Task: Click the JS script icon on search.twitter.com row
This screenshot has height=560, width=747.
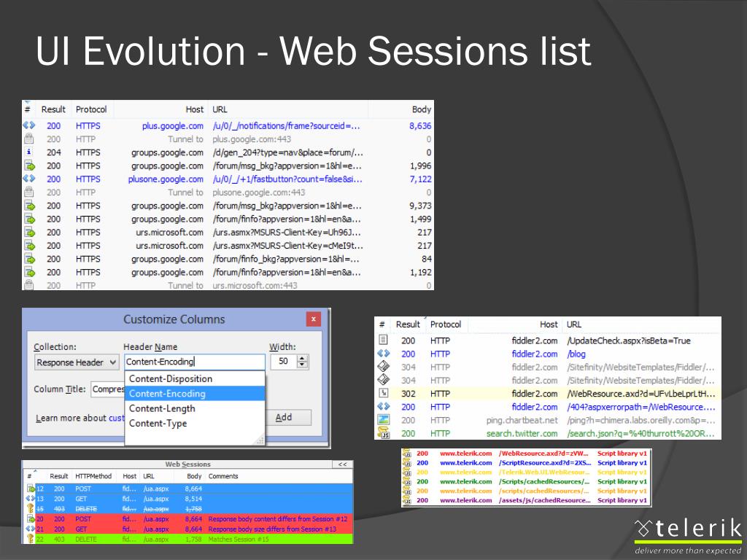Action: point(384,433)
